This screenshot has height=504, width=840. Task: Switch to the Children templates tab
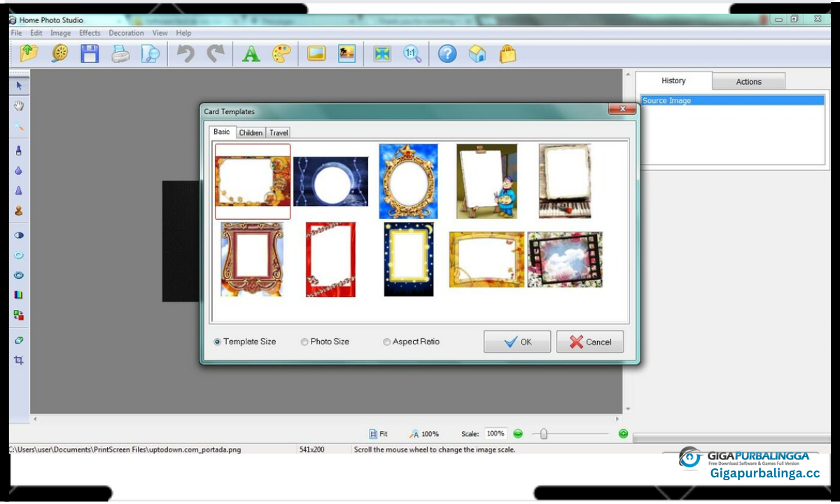coord(251,132)
